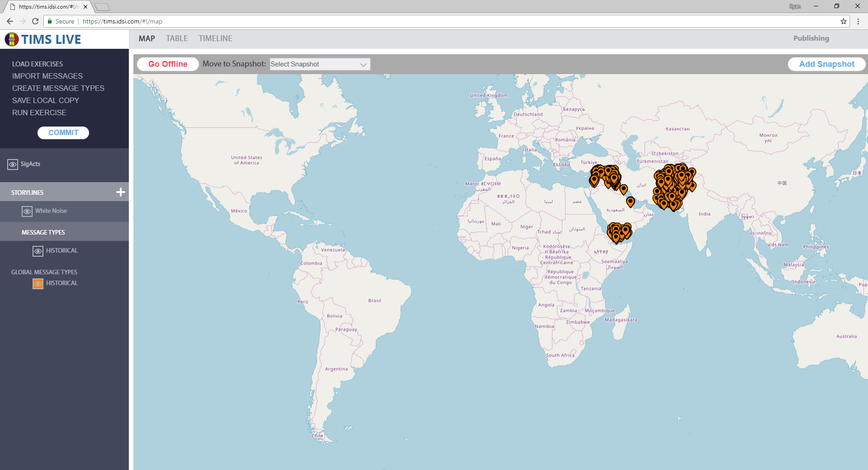Viewport: 868px width, 470px height.
Task: Switch to the TABLE tab
Action: click(177, 39)
